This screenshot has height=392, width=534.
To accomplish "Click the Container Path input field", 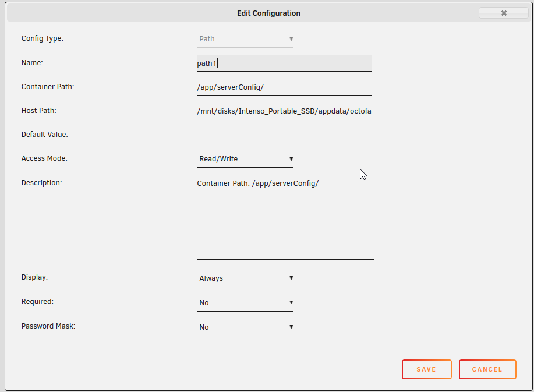I will coord(284,87).
